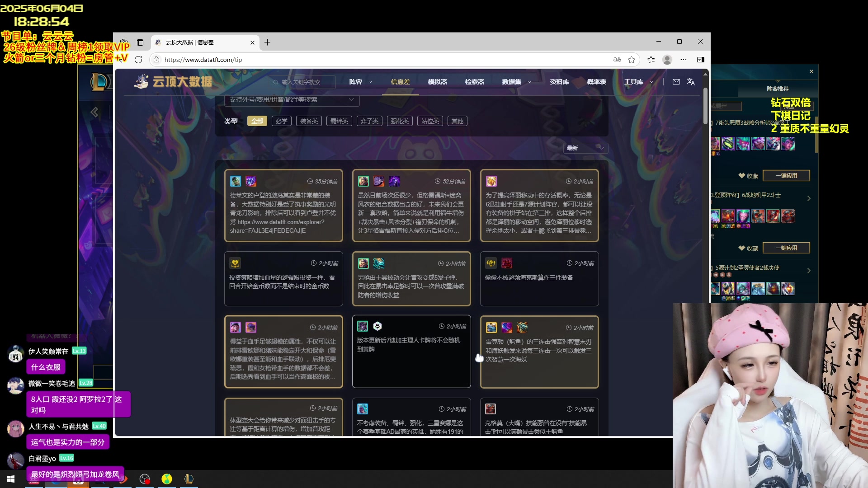Image resolution: width=868 pixels, height=488 pixels.
Task: Close the 阵容推荐 panel with the X
Action: pos(811,71)
